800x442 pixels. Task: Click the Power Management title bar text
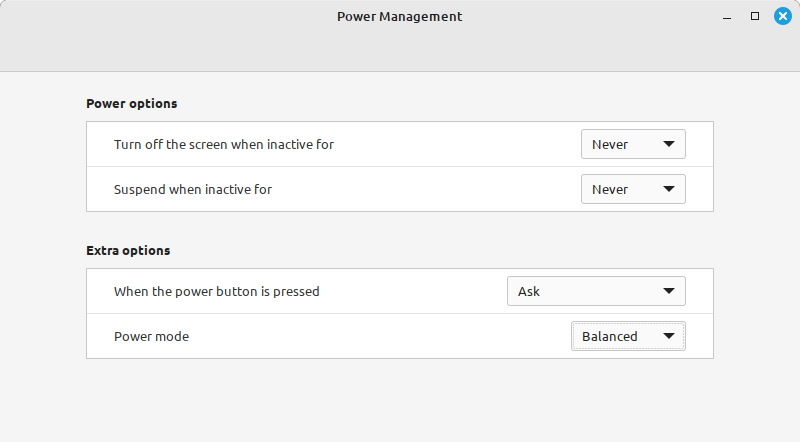click(x=399, y=17)
